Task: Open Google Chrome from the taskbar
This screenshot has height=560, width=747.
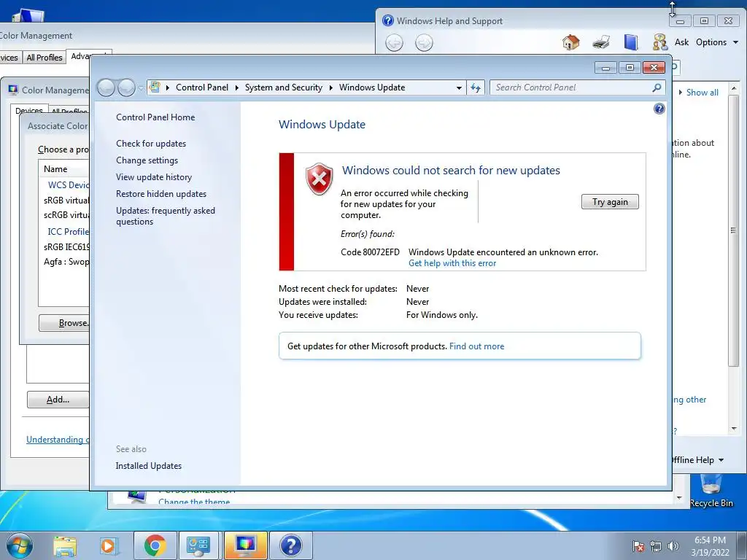Action: [x=155, y=545]
